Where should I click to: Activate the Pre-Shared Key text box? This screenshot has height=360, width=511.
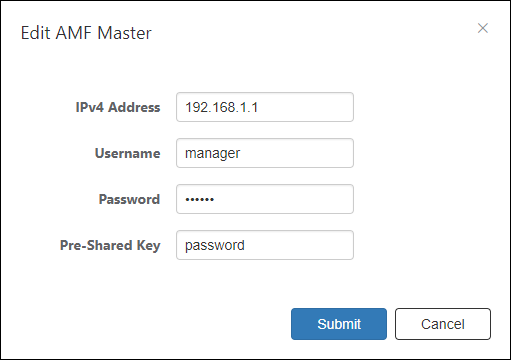click(265, 245)
